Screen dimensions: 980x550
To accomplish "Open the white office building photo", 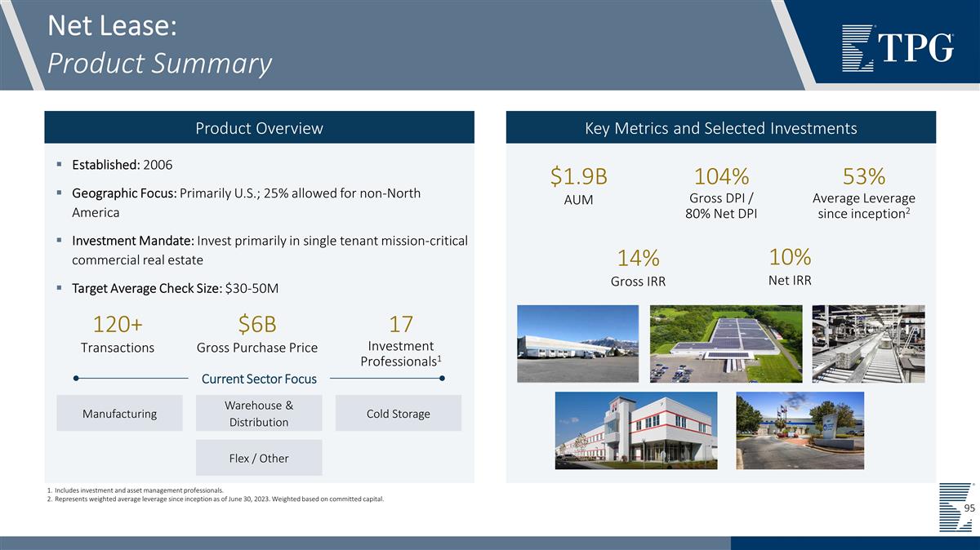I will [x=636, y=431].
